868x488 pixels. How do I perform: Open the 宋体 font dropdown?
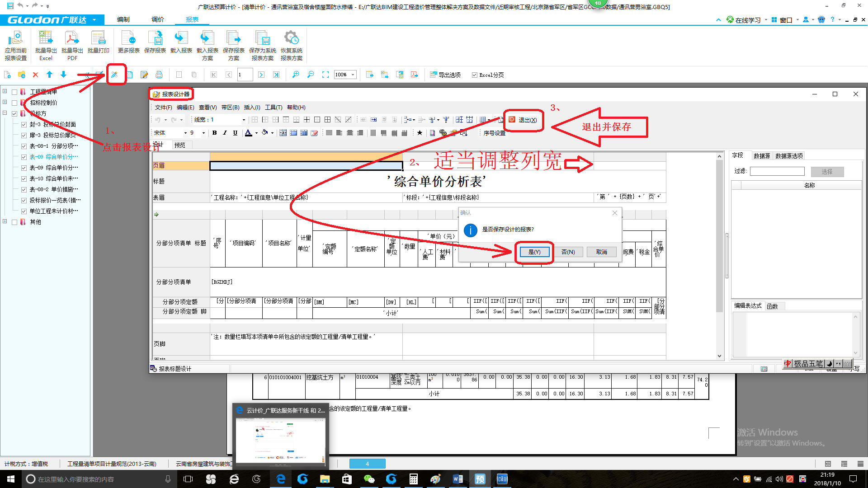coord(185,133)
